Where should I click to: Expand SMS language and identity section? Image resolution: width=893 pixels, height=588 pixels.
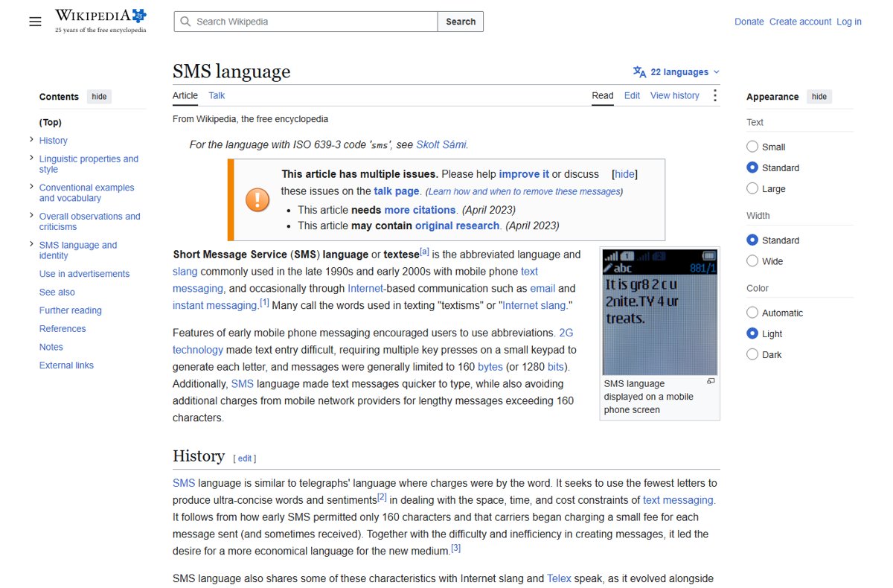coord(31,244)
